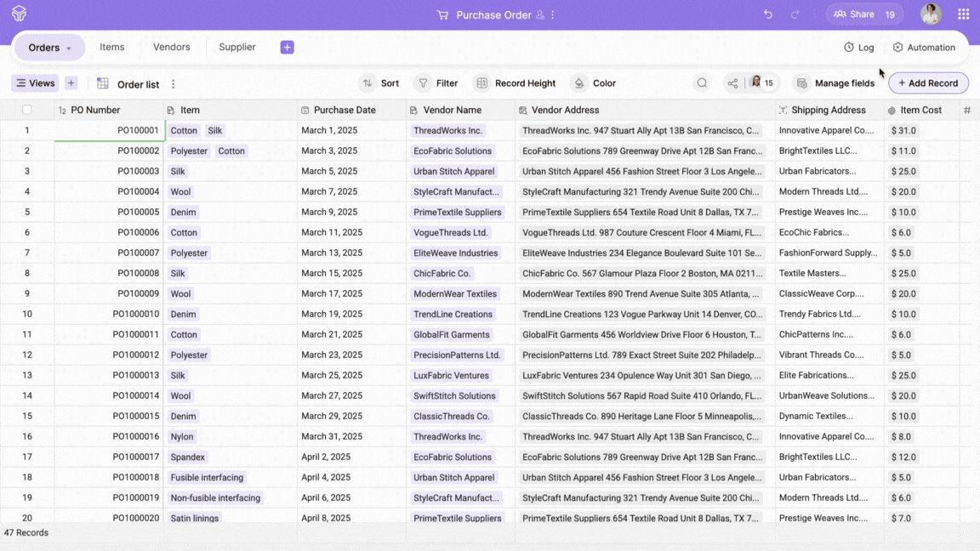Click the redo arrow icon
The image size is (980, 551).
click(x=795, y=14)
